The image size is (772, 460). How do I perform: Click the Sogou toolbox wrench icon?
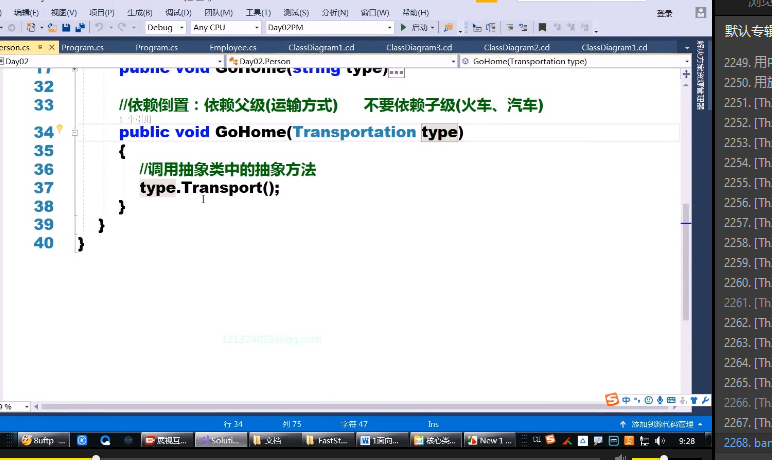pyautogui.click(x=705, y=400)
